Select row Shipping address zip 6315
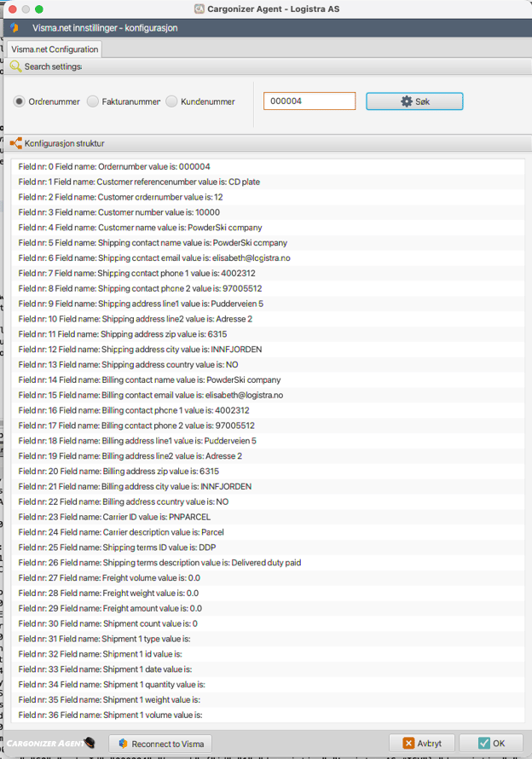The width and height of the screenshot is (532, 759). pos(268,334)
